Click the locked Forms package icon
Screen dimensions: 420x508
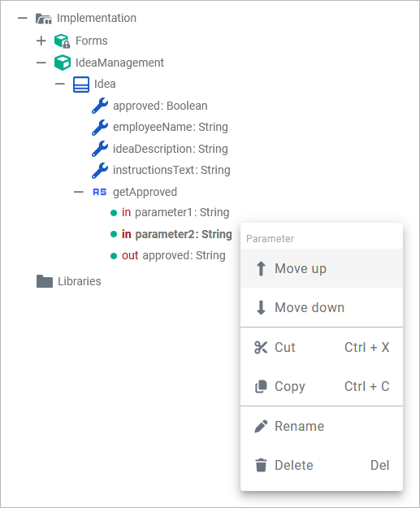pos(63,41)
